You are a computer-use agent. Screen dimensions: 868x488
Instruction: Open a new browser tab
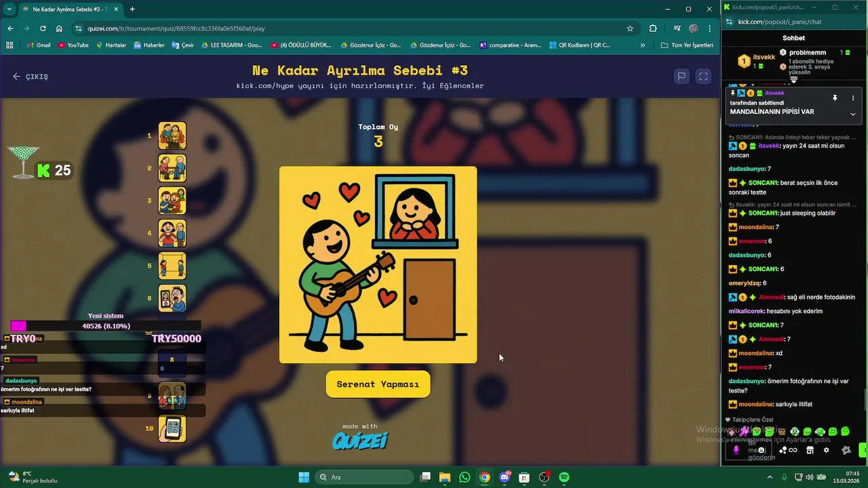point(132,9)
